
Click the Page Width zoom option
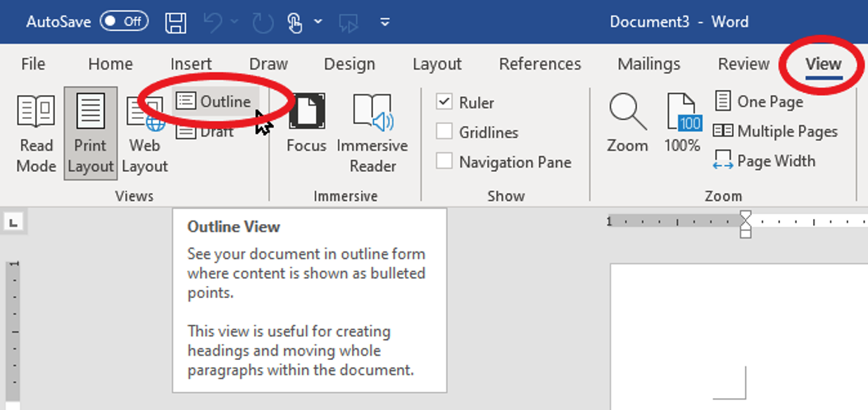pos(764,161)
